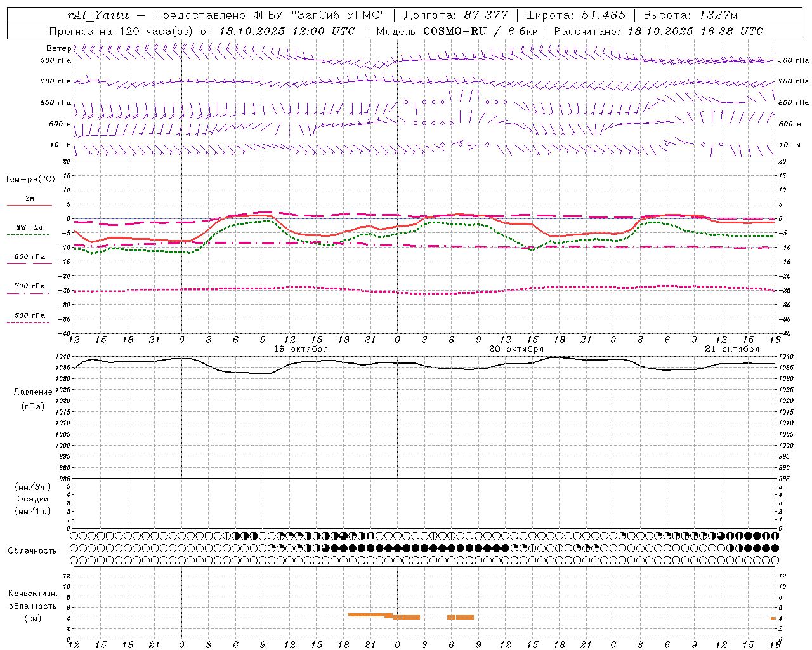This screenshot has height=650, width=812.
Task: Click the 985 value on left pressure axis
Action: point(65,478)
